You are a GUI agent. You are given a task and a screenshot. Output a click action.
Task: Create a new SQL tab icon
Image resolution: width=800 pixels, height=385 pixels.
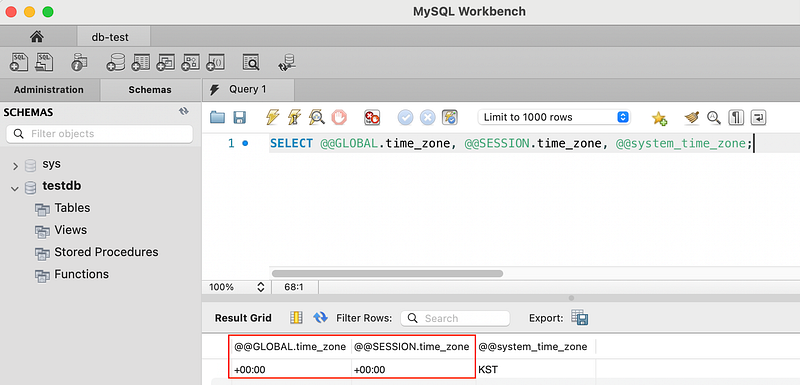pos(19,62)
